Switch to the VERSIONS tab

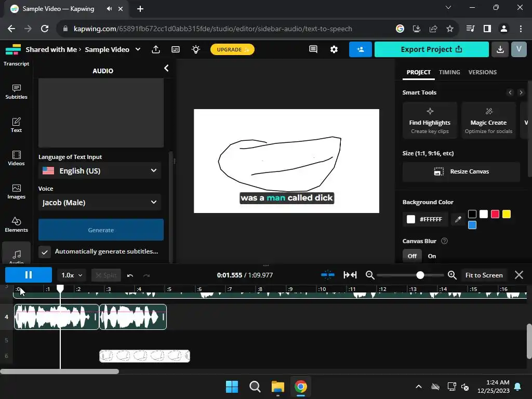(482, 72)
